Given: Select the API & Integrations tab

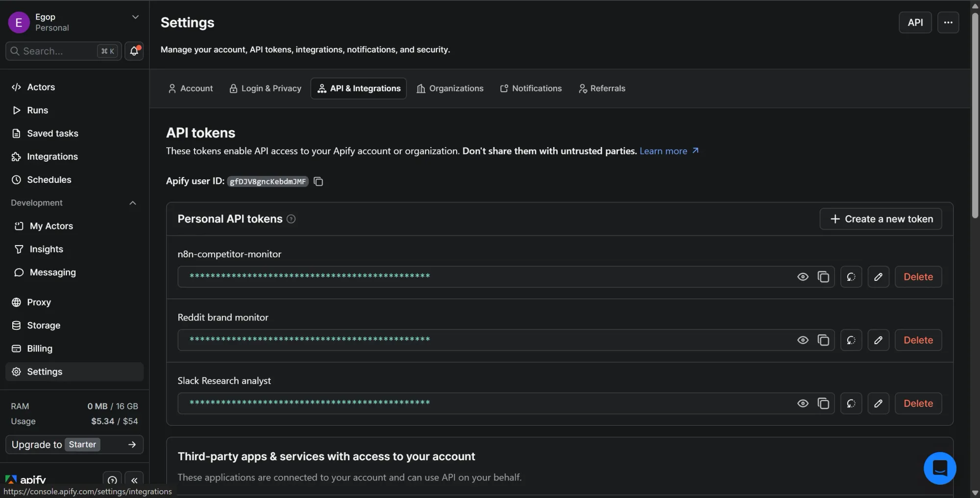Looking at the screenshot, I should pyautogui.click(x=359, y=89).
